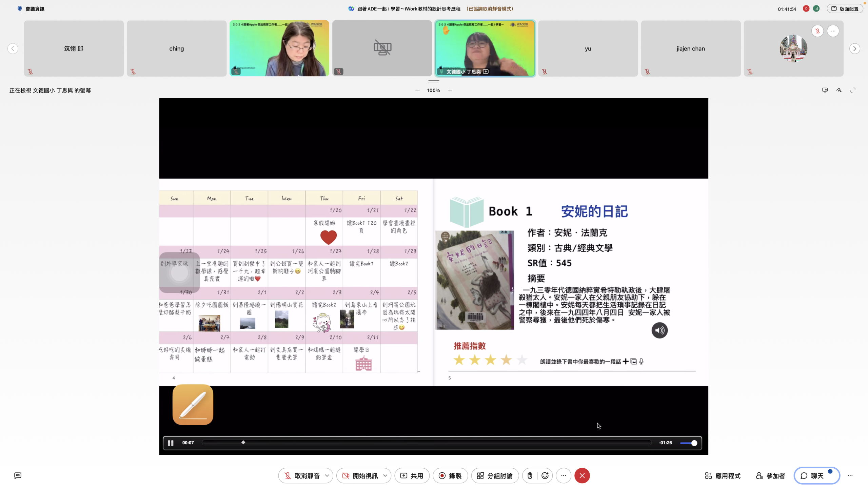Click the audio speaker icon on slide

(659, 330)
